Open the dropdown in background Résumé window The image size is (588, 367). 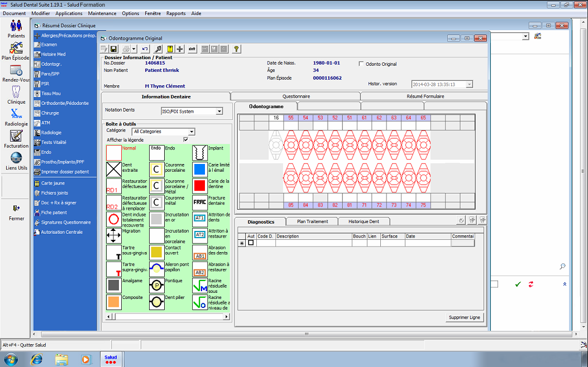pyautogui.click(x=526, y=36)
